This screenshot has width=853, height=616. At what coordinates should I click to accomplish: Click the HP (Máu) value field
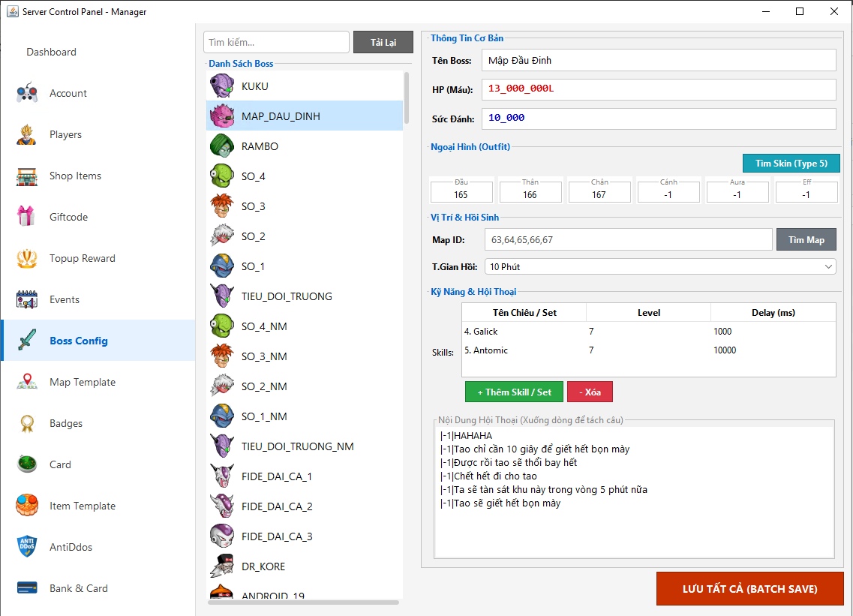pyautogui.click(x=659, y=89)
